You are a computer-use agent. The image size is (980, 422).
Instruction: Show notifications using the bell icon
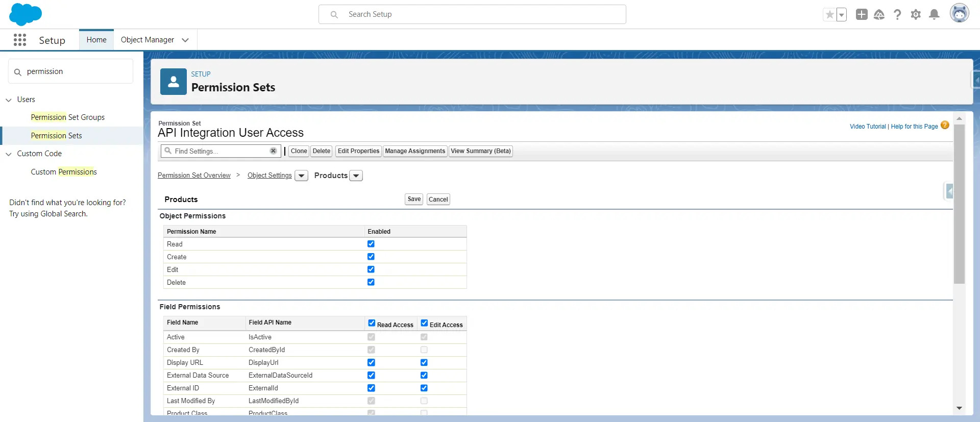[x=934, y=14]
